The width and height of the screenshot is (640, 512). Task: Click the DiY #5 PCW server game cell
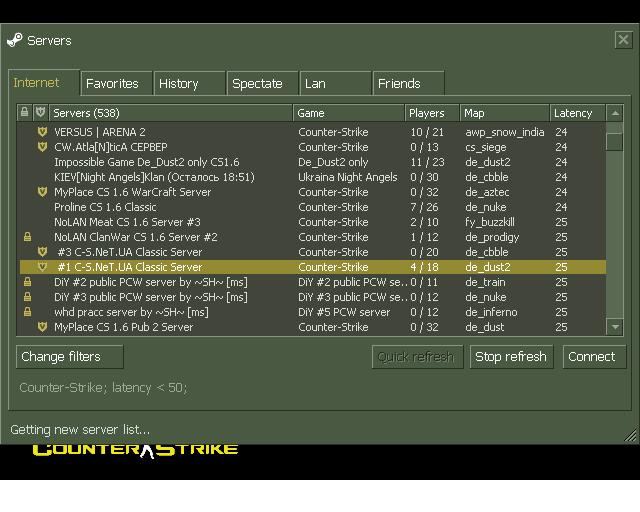click(344, 312)
